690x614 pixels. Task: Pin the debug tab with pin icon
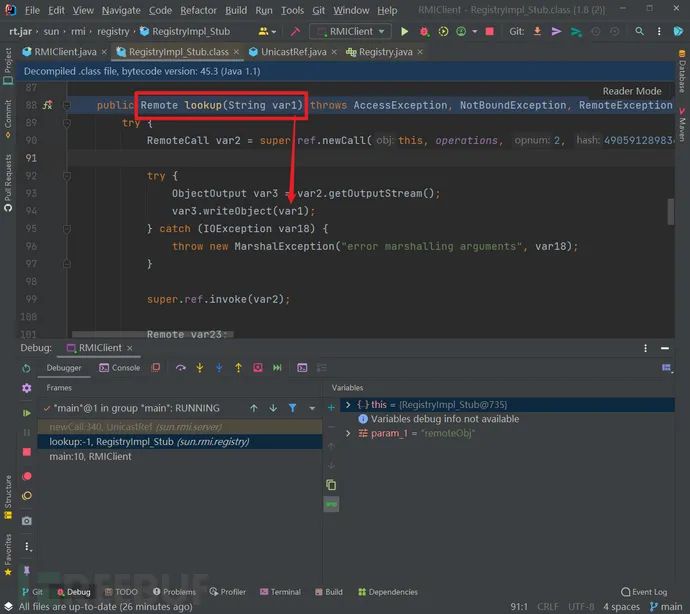(26, 571)
